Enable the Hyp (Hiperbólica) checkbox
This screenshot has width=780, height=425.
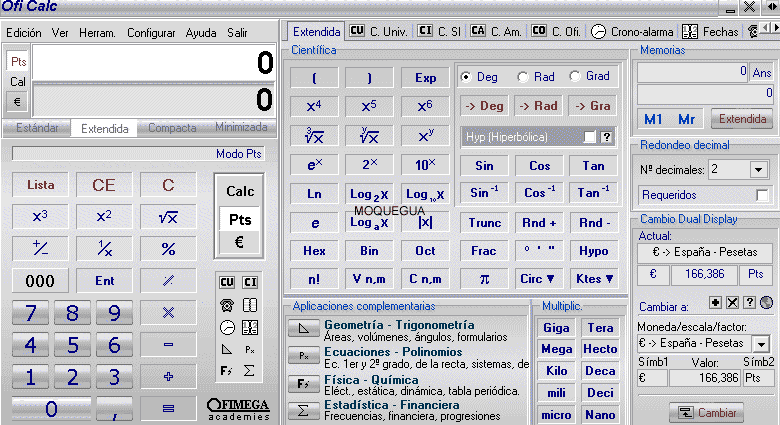[589, 137]
